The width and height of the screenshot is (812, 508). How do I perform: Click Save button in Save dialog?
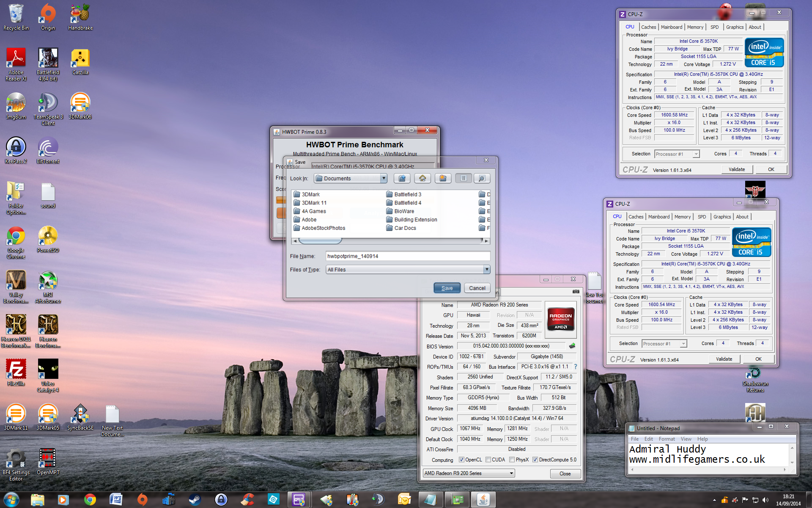click(x=447, y=288)
